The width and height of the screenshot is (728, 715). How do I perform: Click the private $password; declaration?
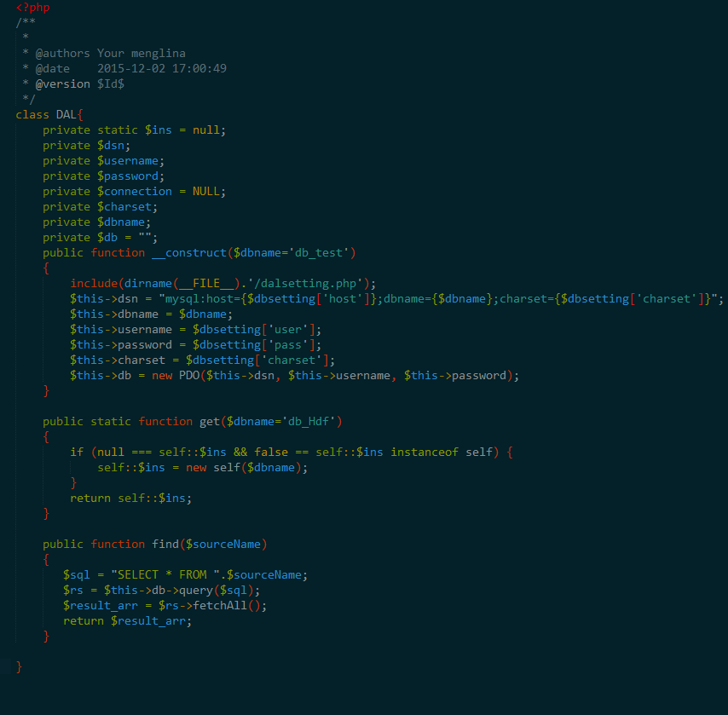103,176
